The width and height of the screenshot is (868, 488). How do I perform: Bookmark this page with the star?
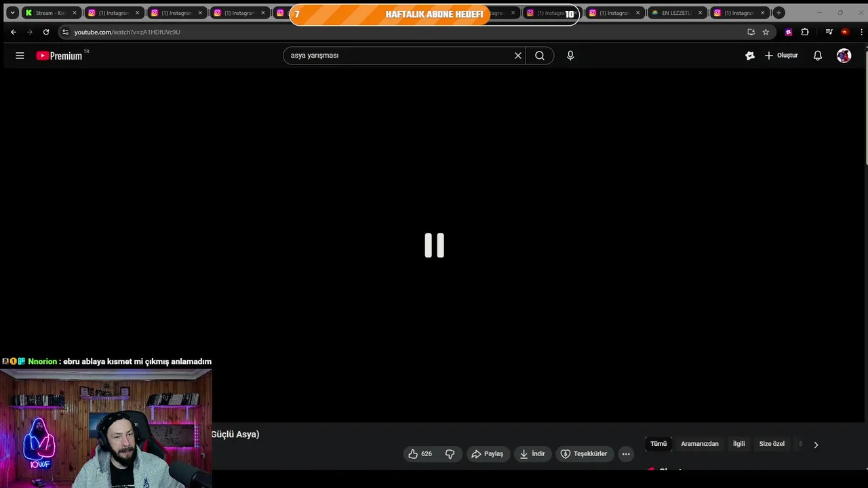point(766,32)
